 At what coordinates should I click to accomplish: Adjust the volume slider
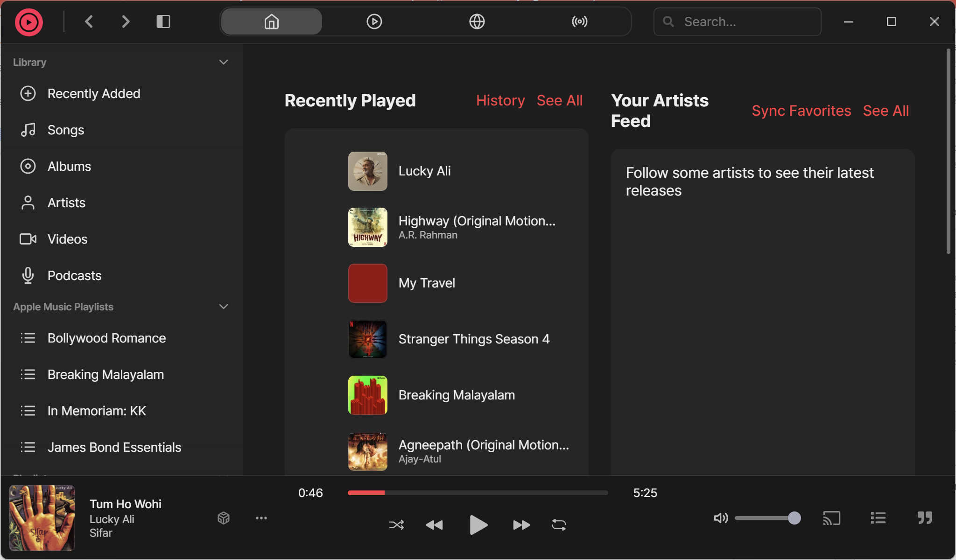(768, 518)
